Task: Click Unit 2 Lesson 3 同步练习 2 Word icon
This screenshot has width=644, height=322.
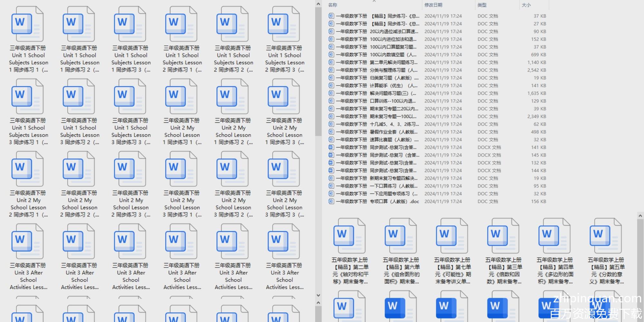Action: pyautogui.click(x=232, y=169)
